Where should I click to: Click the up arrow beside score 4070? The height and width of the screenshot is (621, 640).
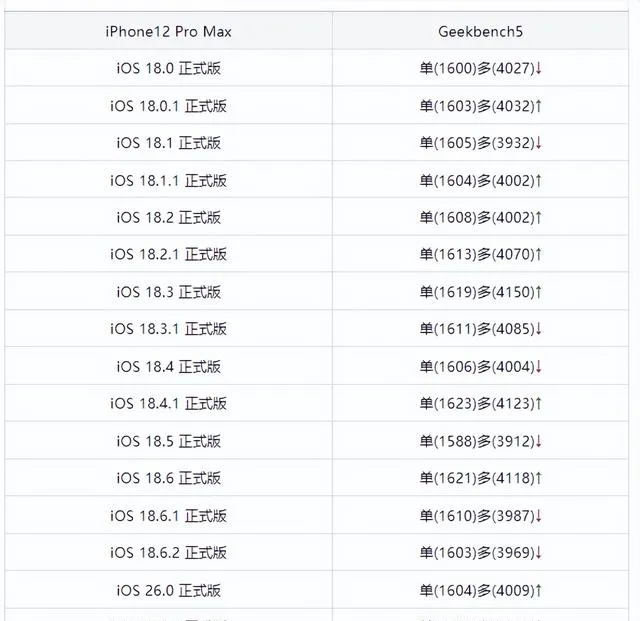click(x=538, y=254)
